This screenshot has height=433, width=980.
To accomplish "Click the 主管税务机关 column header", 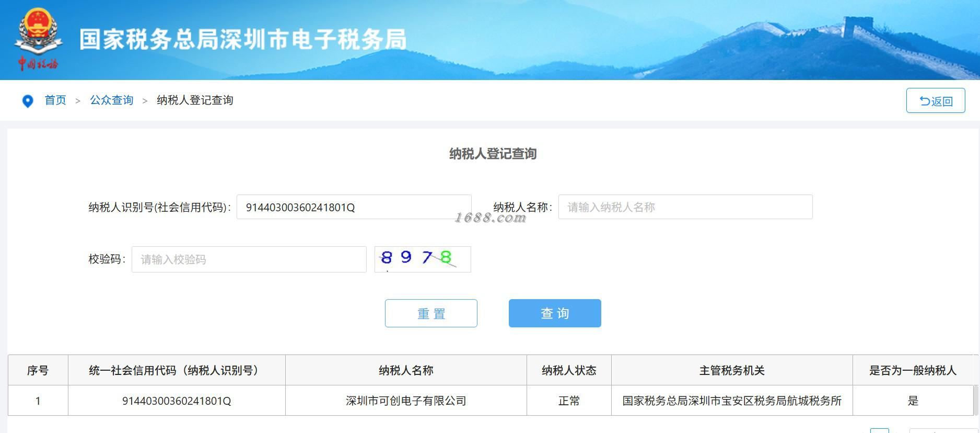I will pyautogui.click(x=732, y=370).
